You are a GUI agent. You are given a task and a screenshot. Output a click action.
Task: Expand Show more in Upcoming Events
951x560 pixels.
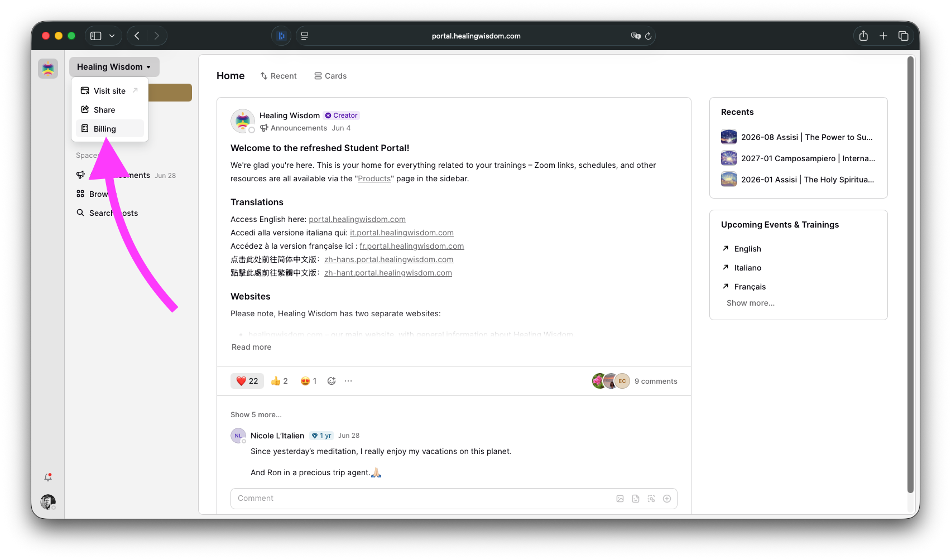click(751, 303)
